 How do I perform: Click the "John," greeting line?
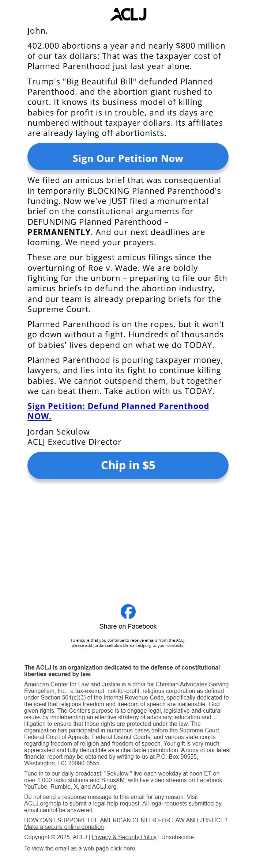click(37, 31)
